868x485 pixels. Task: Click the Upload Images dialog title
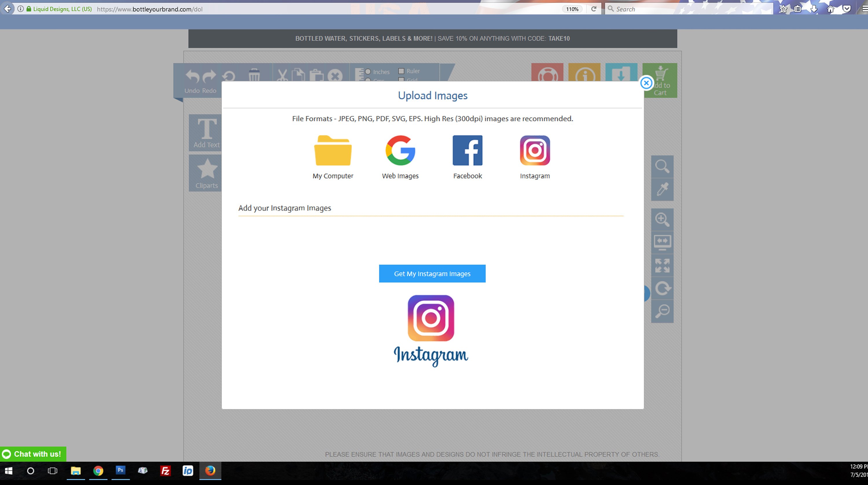coord(432,95)
